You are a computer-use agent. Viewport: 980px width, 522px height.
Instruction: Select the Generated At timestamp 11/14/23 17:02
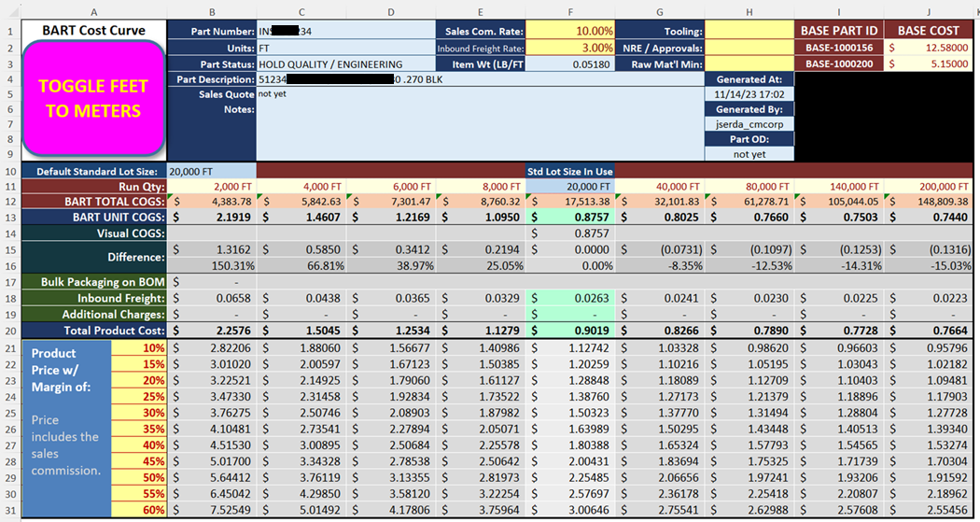[749, 94]
